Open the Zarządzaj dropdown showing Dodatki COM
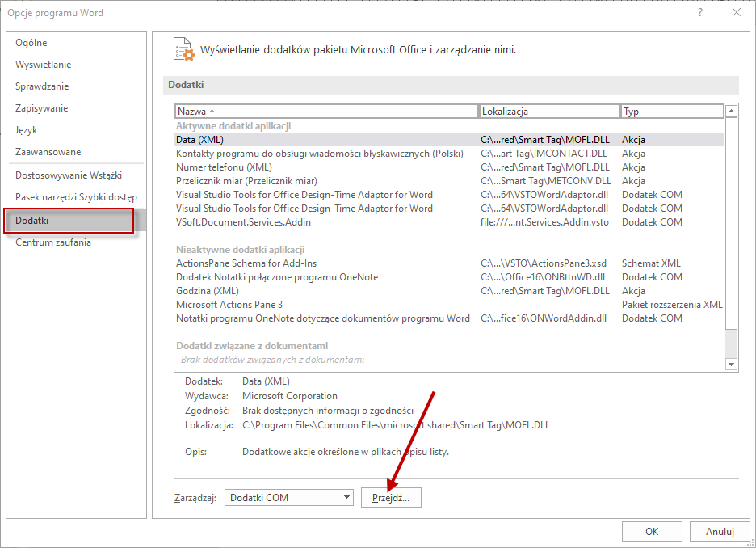This screenshot has height=548, width=756. 289,497
